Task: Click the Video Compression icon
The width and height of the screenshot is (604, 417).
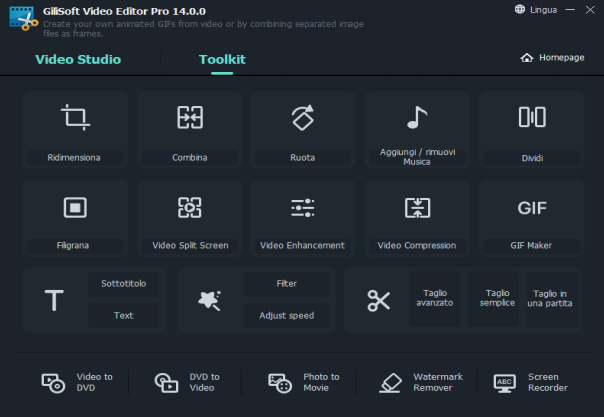Action: click(417, 208)
